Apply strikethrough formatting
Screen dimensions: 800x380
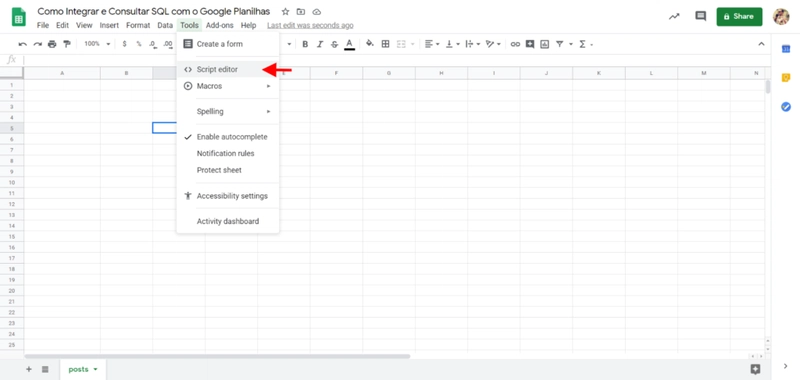pyautogui.click(x=334, y=44)
